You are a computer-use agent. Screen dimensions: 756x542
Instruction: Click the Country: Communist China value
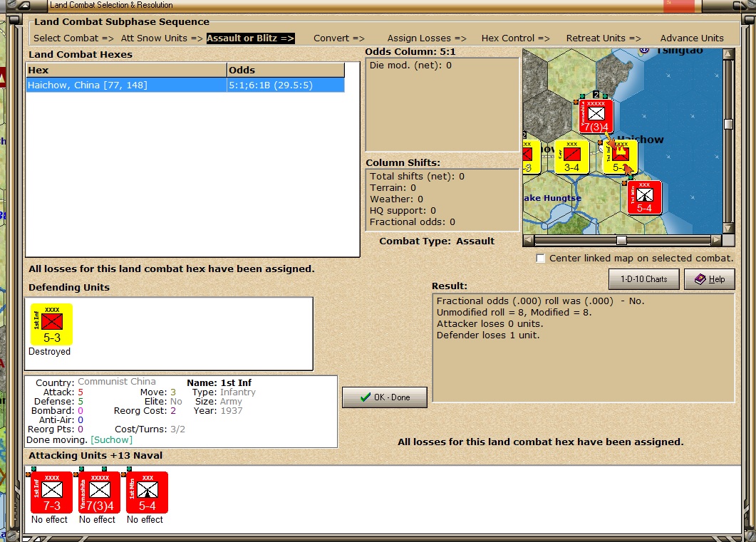[x=117, y=382]
